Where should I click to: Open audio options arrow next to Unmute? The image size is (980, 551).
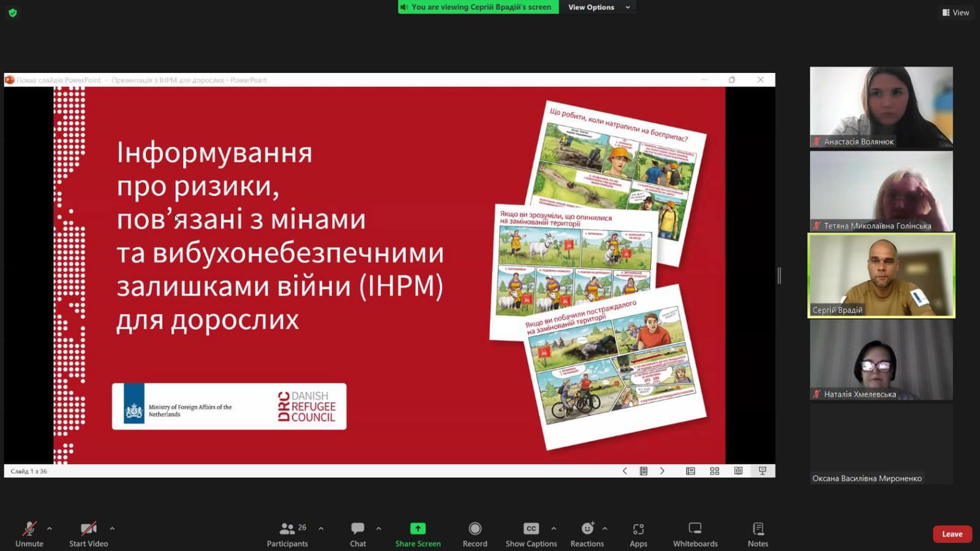coord(50,528)
